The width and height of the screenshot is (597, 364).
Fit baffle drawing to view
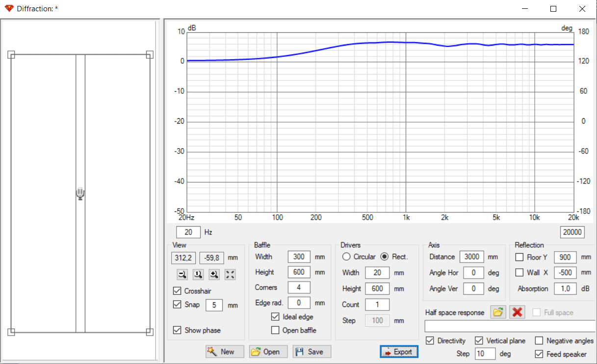pos(230,275)
